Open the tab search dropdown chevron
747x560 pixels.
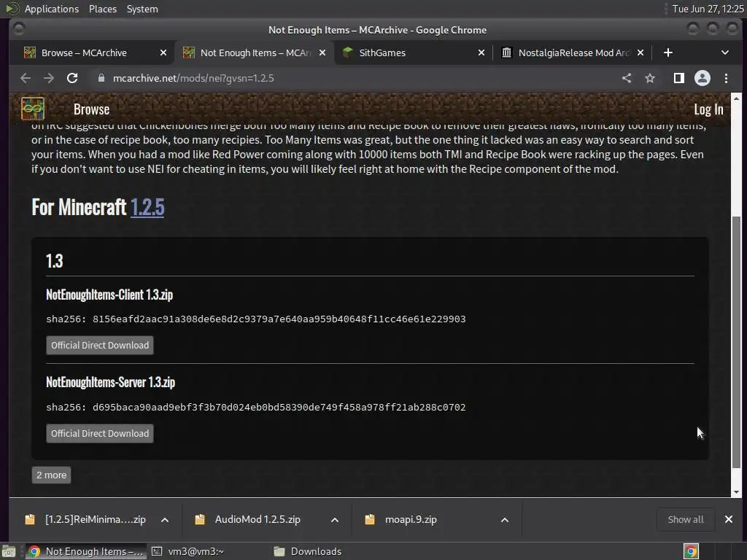tap(724, 52)
